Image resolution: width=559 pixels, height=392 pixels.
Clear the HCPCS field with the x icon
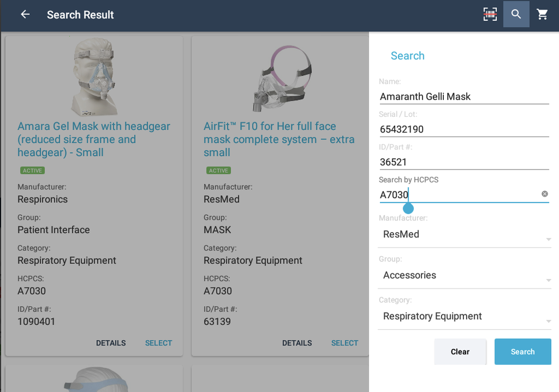point(544,193)
